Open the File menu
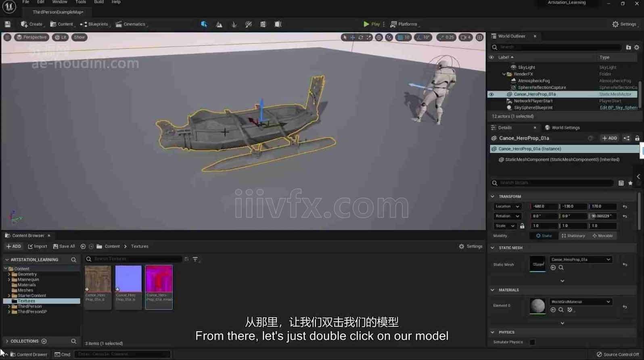This screenshot has height=360, width=644. 26,2
